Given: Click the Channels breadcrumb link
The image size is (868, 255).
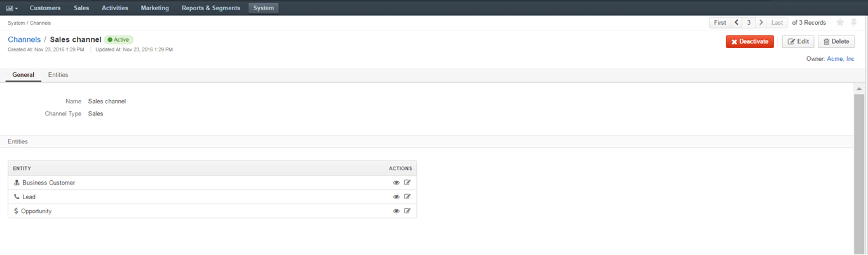Looking at the screenshot, I should [24, 39].
